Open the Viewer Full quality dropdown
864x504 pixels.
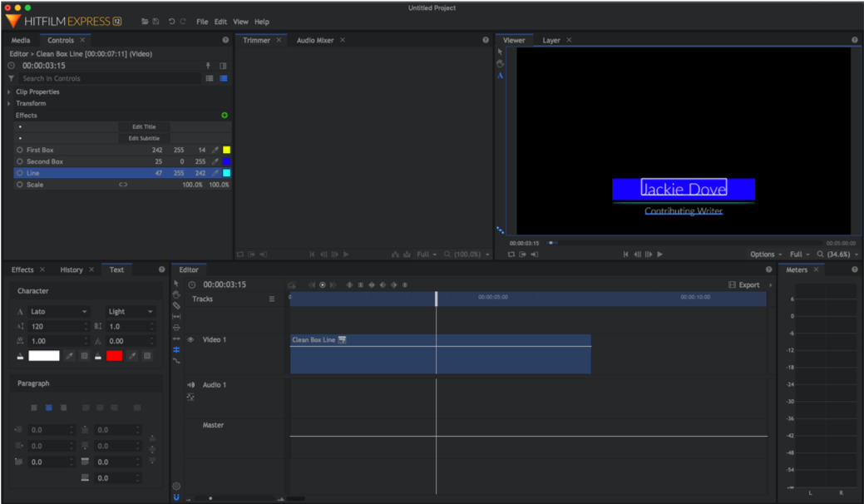pyautogui.click(x=799, y=254)
